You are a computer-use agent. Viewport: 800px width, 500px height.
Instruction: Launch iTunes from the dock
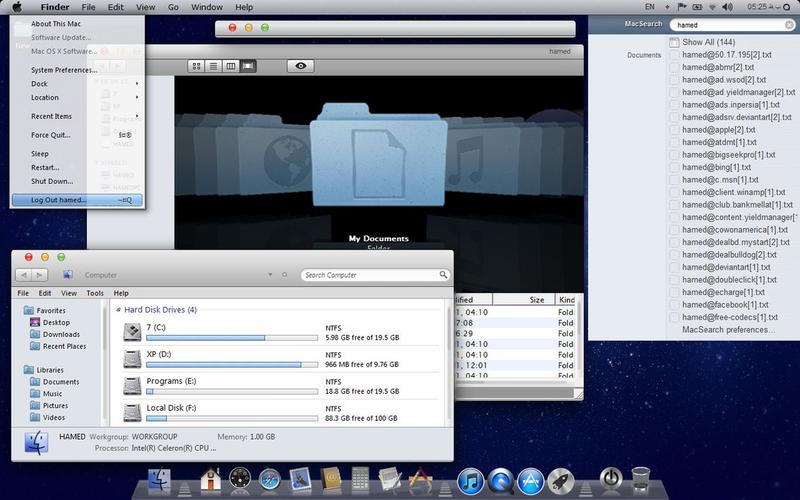(x=470, y=482)
